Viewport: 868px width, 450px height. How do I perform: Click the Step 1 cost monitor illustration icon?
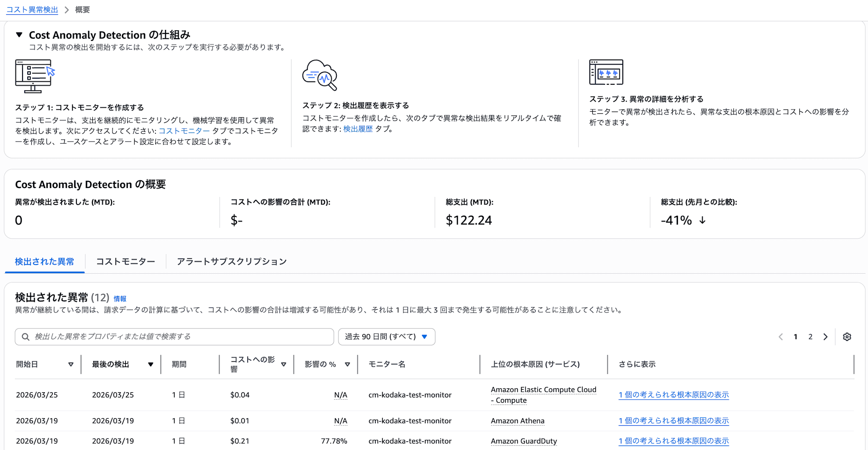pos(35,76)
